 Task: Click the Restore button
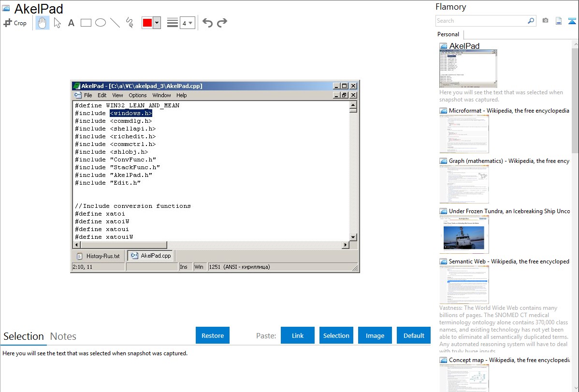(213, 335)
